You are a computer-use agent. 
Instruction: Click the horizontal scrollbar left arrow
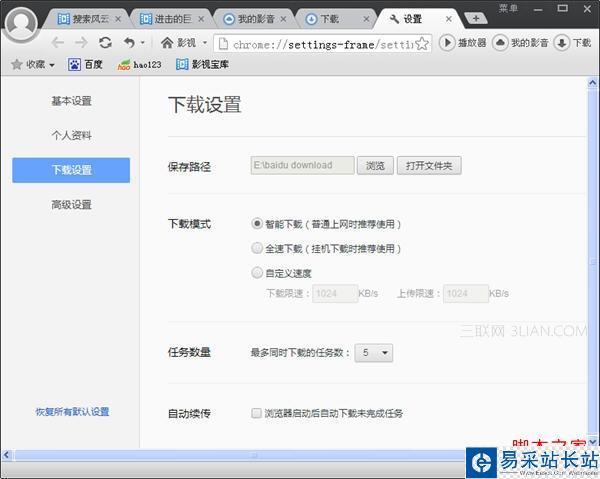[6, 455]
